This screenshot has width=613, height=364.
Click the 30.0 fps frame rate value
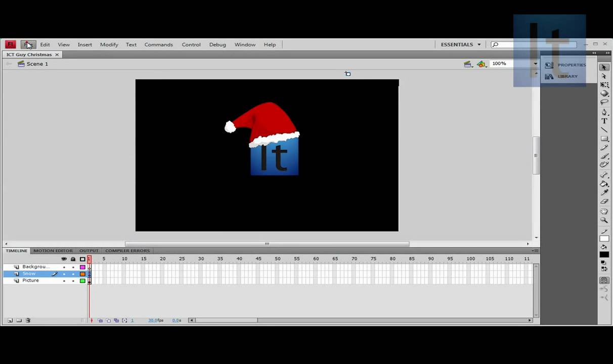tap(156, 321)
